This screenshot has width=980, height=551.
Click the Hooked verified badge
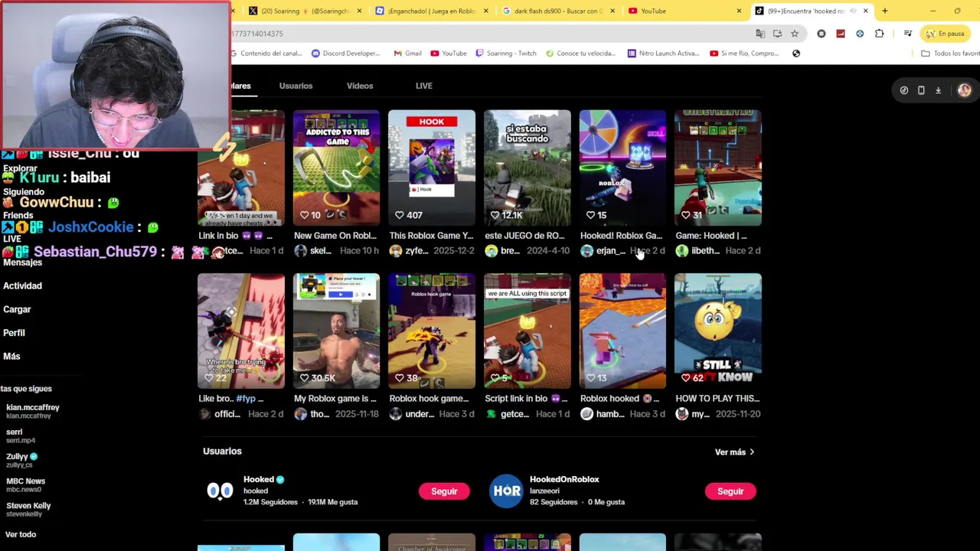(x=280, y=480)
